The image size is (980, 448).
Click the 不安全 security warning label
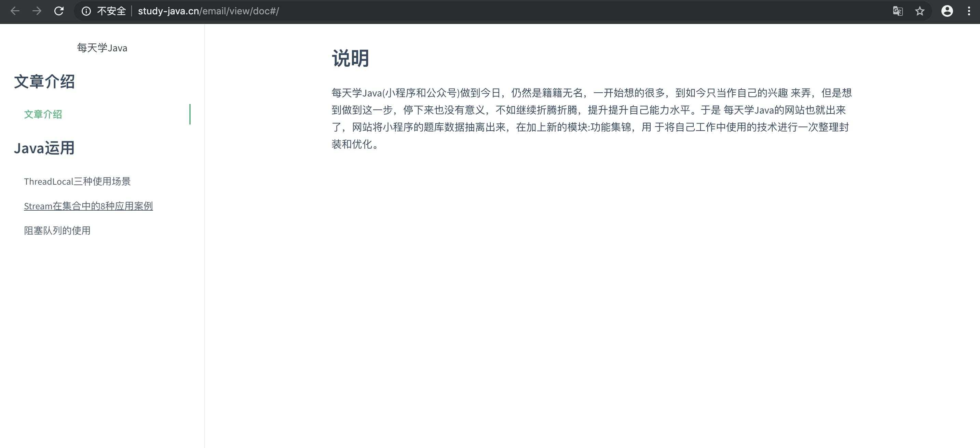coord(112,11)
